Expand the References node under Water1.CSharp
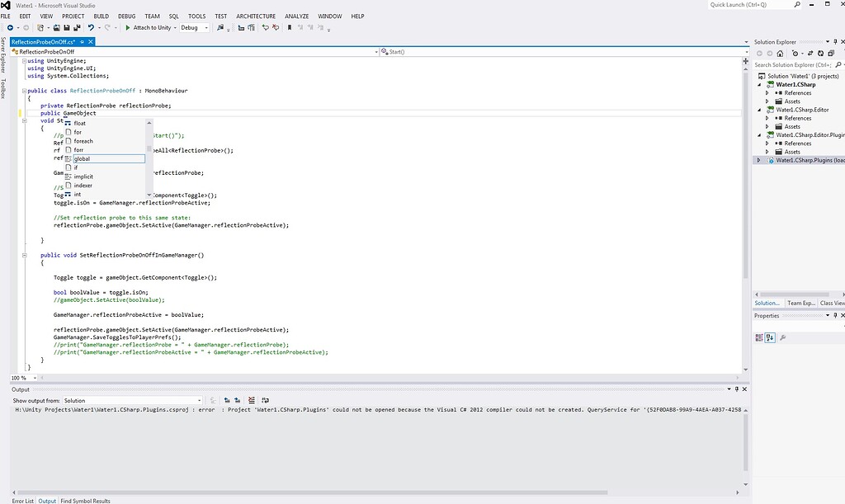The height and width of the screenshot is (504, 845). click(768, 92)
